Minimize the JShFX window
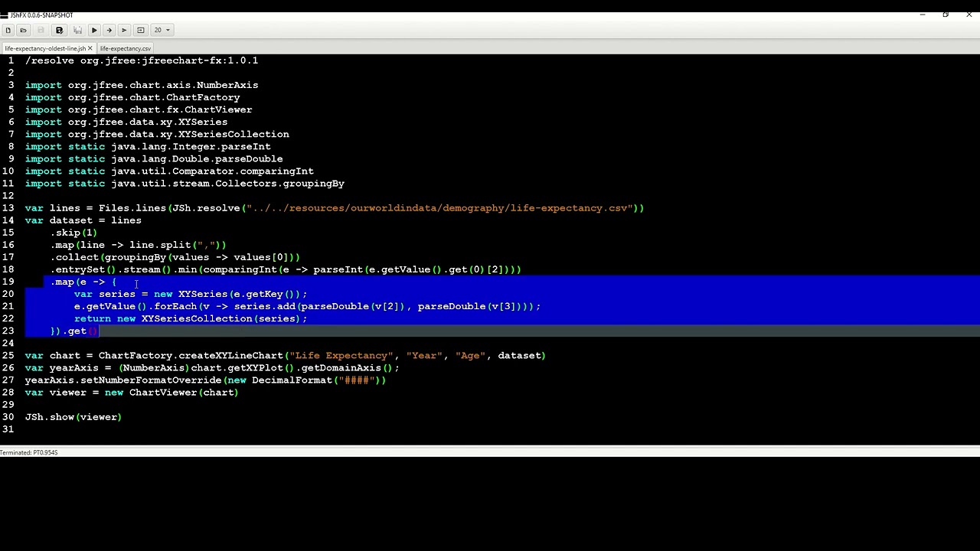Screen dimensions: 980x551 coord(923,15)
